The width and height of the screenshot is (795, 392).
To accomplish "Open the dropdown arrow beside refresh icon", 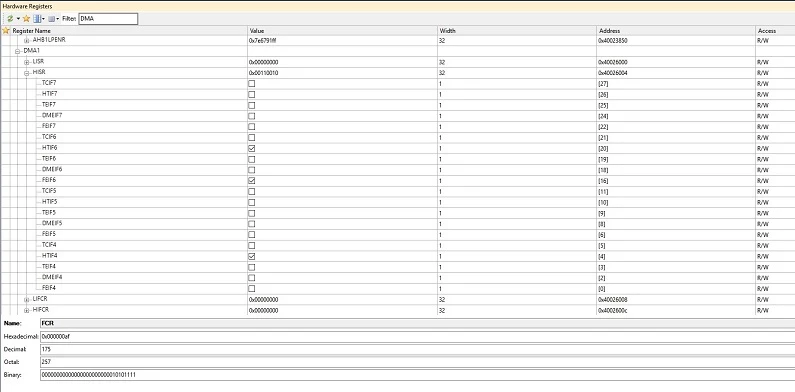I will [x=18, y=19].
